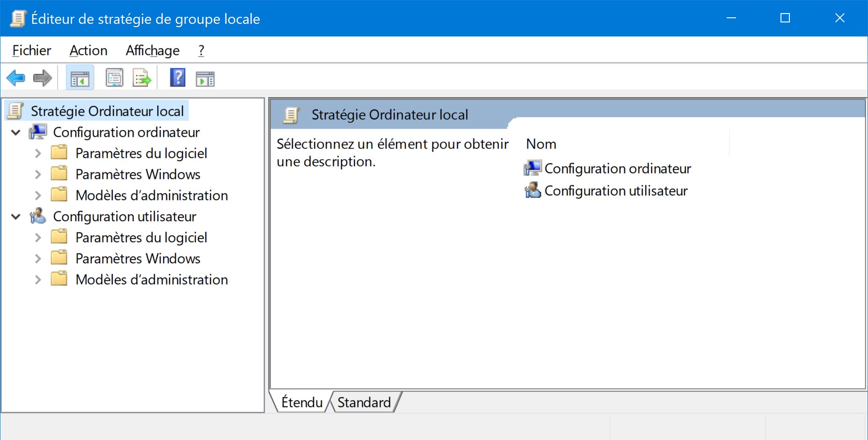Select Paramètres Windows label under Configuration ordinateur

138,174
